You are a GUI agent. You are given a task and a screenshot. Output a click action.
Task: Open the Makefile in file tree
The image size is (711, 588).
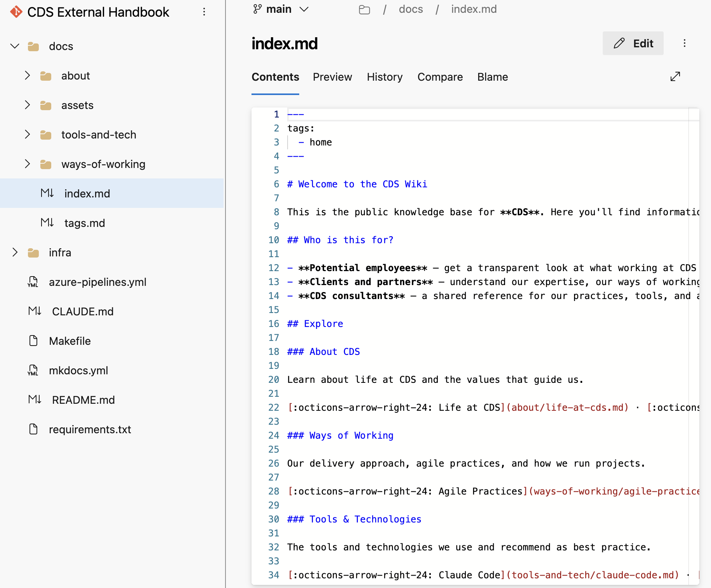point(70,341)
